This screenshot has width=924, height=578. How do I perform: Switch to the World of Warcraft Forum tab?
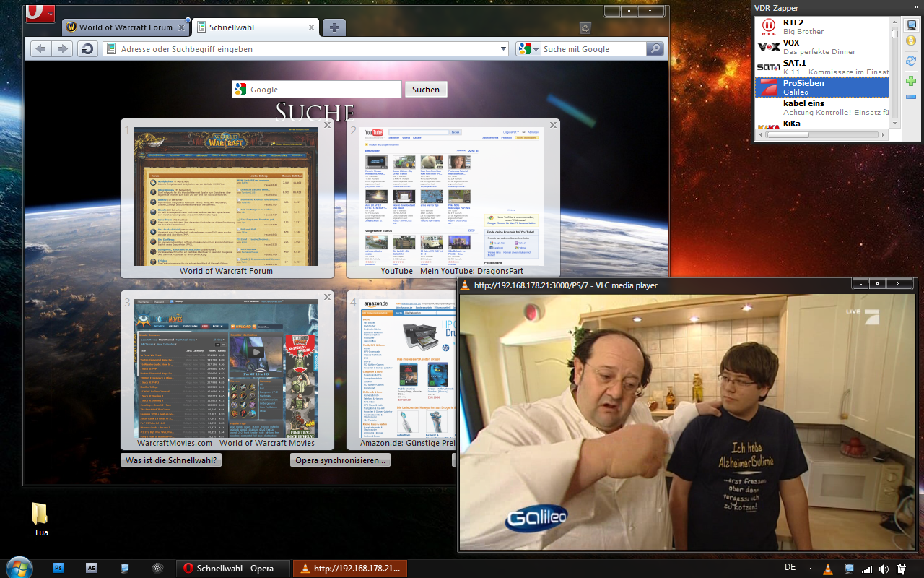[x=126, y=27]
